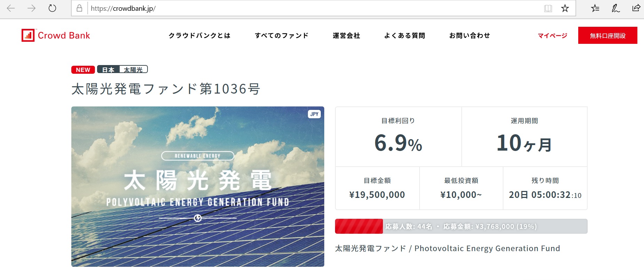Open クラウドバンクとは menu item
The image size is (644, 280).
coord(199,35)
